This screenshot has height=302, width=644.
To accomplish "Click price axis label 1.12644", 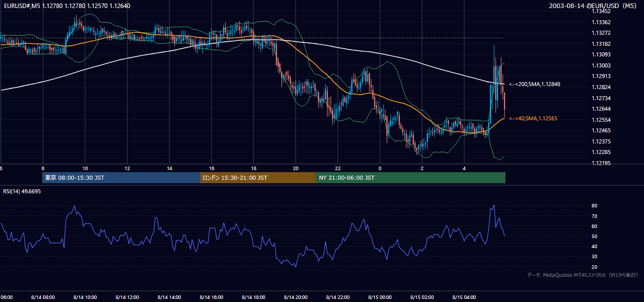I will pyautogui.click(x=601, y=109).
